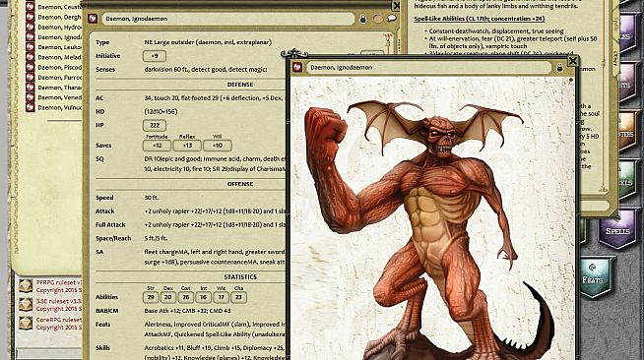This screenshot has height=360, width=644.
Task: Click the Fortitude +12 save box
Action: coord(157,146)
